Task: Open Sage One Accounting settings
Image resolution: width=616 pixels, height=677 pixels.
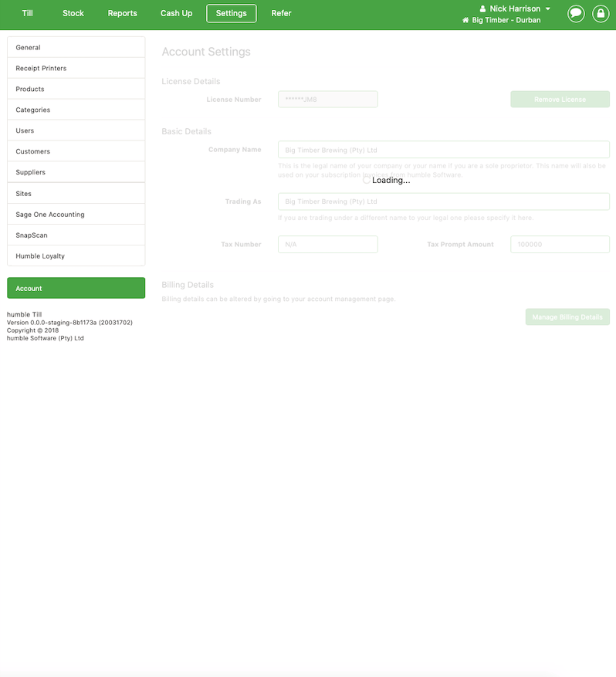Action: click(x=76, y=214)
